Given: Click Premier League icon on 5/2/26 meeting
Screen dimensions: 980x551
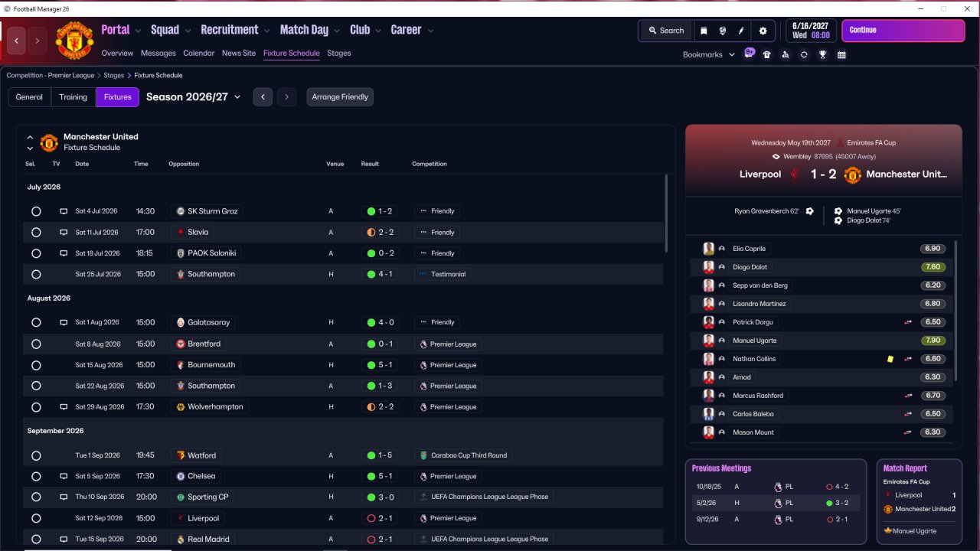Looking at the screenshot, I should (778, 504).
